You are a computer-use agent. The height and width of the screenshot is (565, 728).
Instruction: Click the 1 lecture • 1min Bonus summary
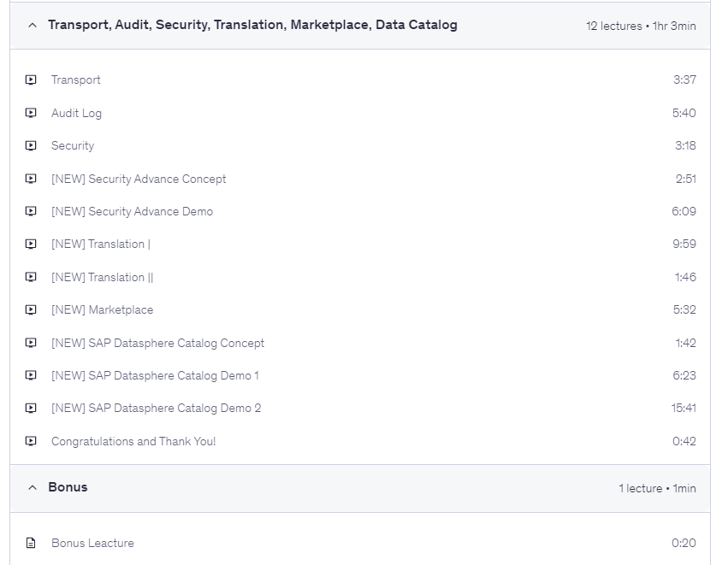pos(657,488)
